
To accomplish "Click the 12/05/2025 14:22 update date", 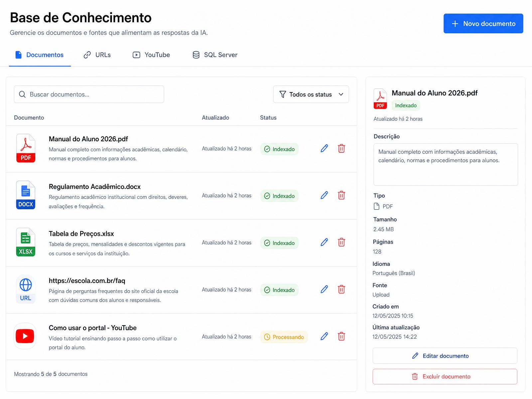I will coord(395,337).
